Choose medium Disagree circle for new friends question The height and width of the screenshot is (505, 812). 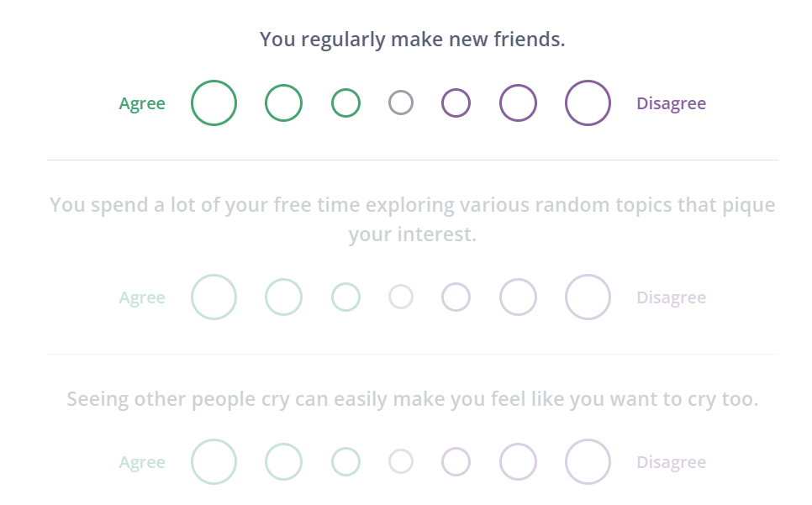518,103
